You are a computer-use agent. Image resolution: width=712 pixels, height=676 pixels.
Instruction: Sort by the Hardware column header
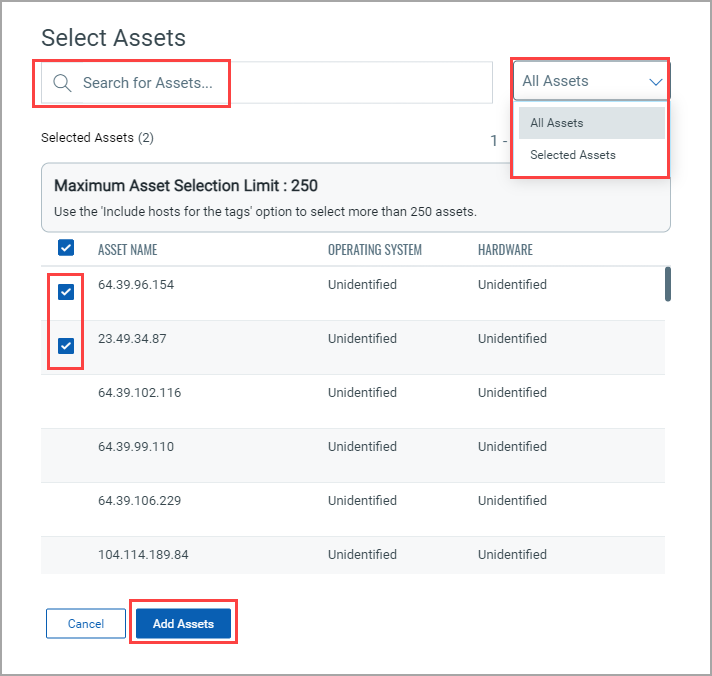coord(505,250)
